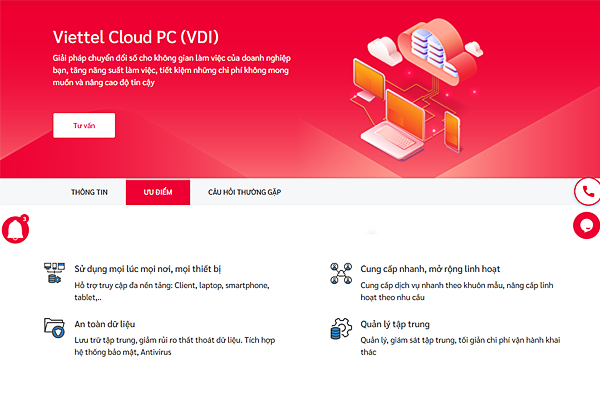Click heading 'Sử dụng mọi lúc mọi nơi, mọi thiết bị'
This screenshot has height=400, width=600.
148,269
